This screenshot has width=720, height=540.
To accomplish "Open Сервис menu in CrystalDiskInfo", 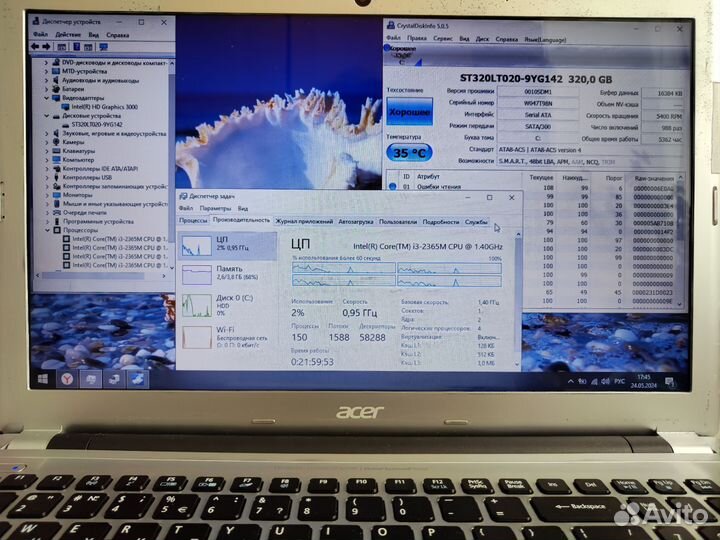I will click(x=443, y=39).
